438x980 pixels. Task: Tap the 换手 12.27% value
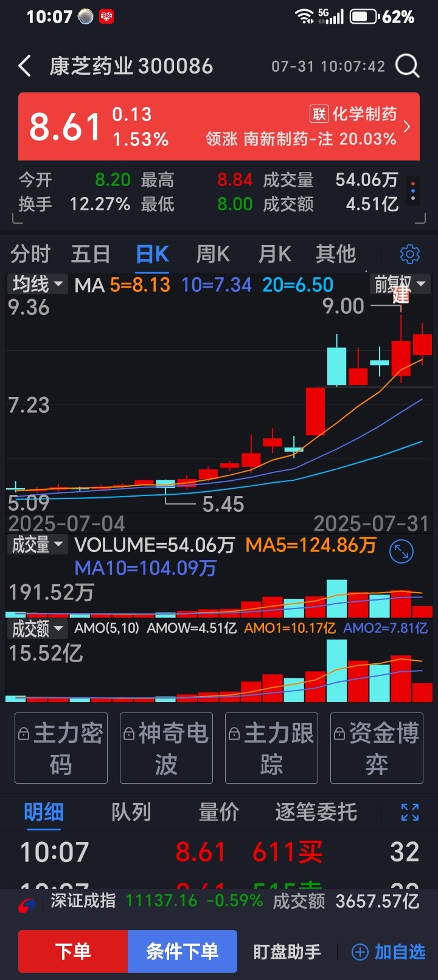click(100, 204)
